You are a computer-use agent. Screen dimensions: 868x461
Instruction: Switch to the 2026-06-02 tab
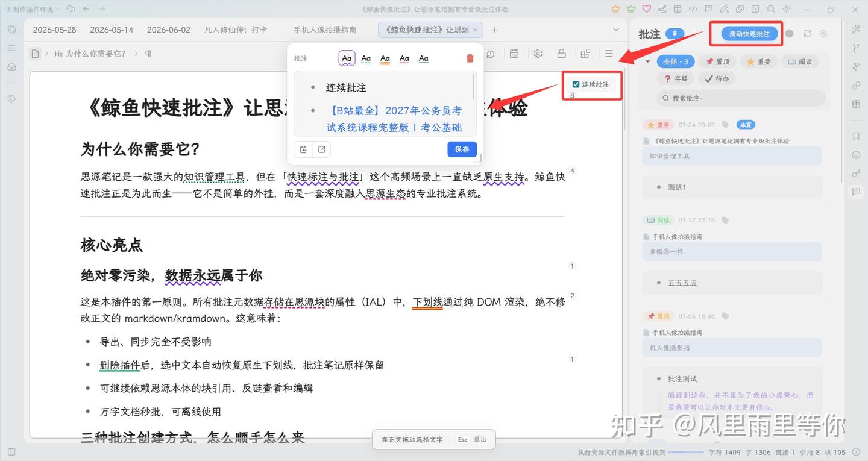pyautogui.click(x=169, y=30)
